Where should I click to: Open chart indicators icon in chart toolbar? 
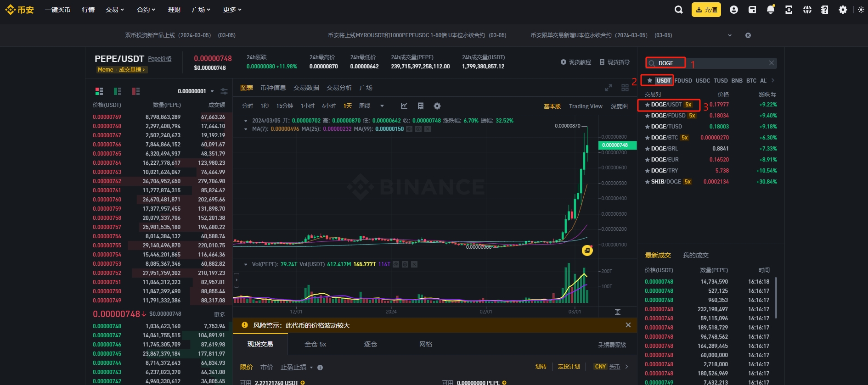coord(404,106)
